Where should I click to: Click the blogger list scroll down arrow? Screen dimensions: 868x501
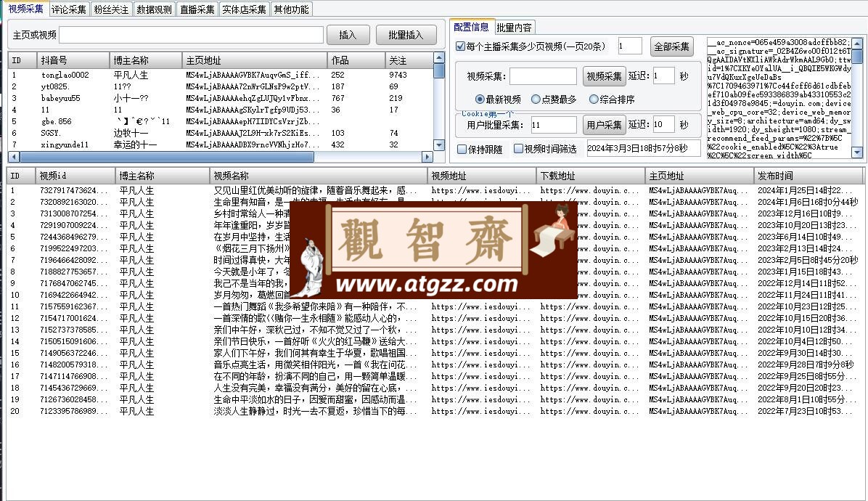pos(439,146)
